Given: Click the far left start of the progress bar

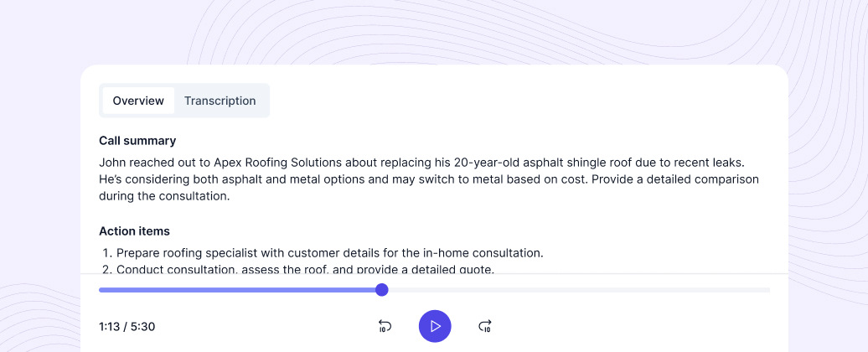Looking at the screenshot, I should [x=101, y=290].
